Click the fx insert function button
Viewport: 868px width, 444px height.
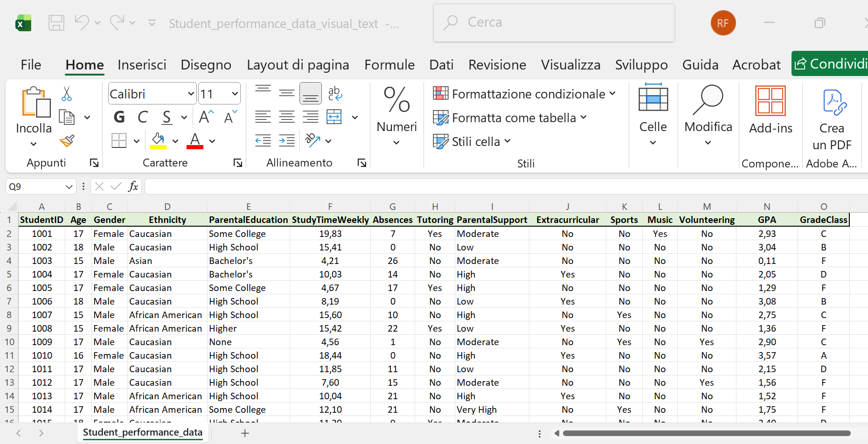click(x=134, y=186)
